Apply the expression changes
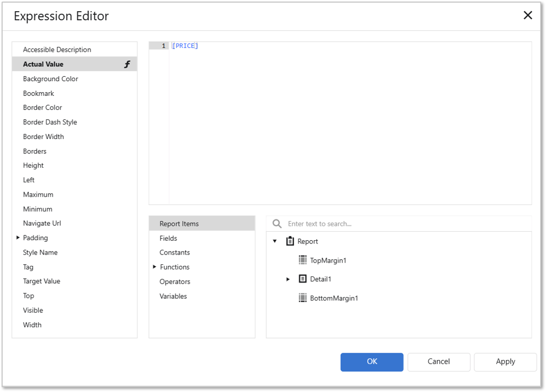 (505, 362)
